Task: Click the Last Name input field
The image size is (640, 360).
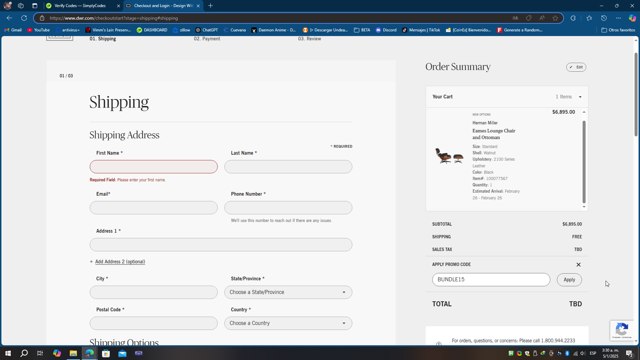Action: pos(288,167)
